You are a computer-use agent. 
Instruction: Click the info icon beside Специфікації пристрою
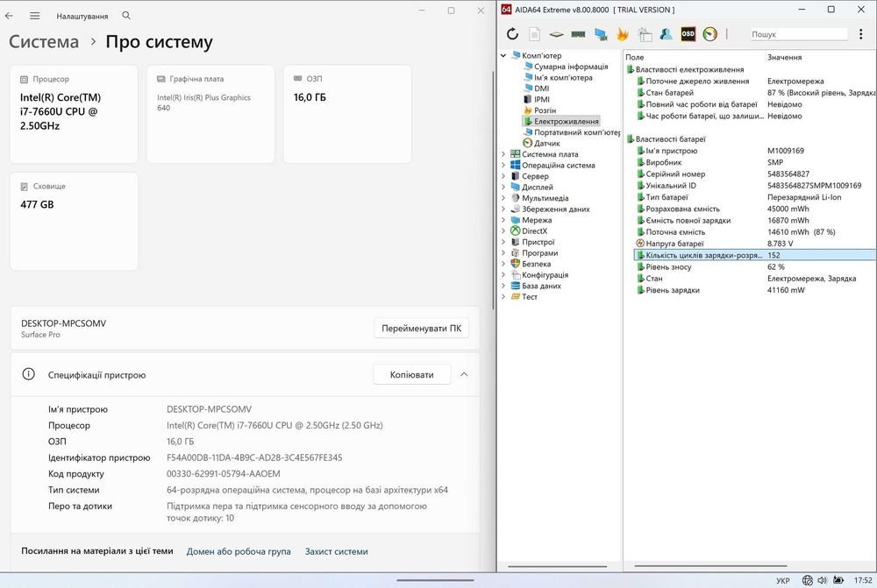(29, 374)
